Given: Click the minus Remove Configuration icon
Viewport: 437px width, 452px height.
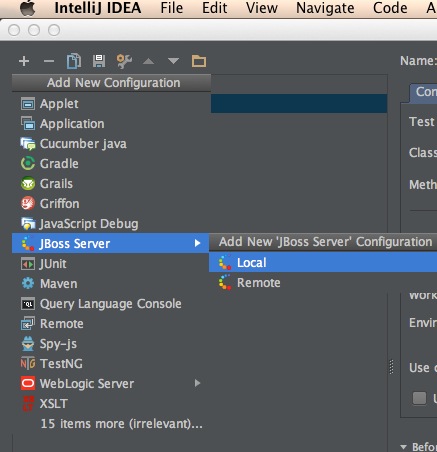Looking at the screenshot, I should 49,61.
